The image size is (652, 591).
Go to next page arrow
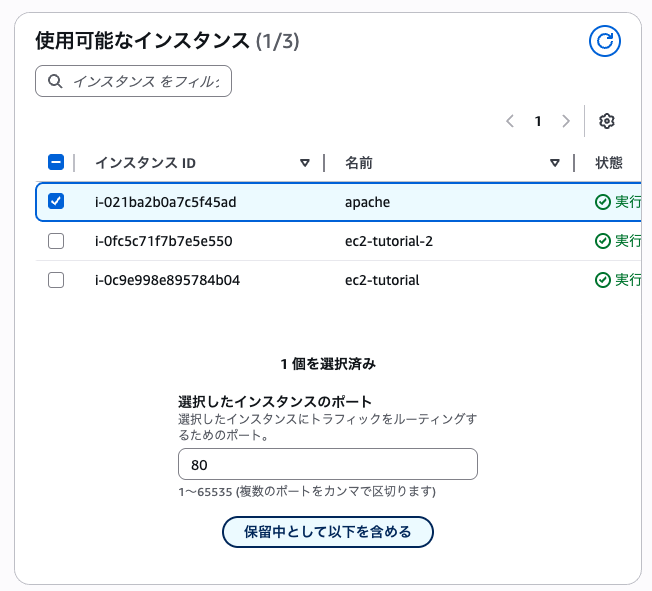tap(566, 121)
